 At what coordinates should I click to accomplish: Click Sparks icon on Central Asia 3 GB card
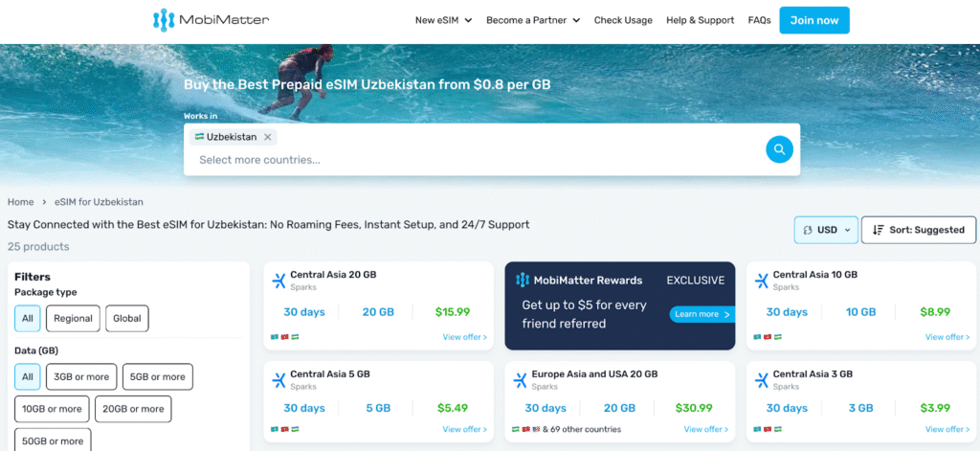[761, 380]
